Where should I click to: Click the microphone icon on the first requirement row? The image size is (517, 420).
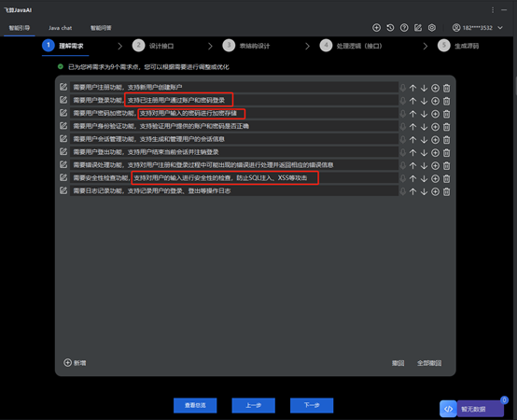pos(403,88)
